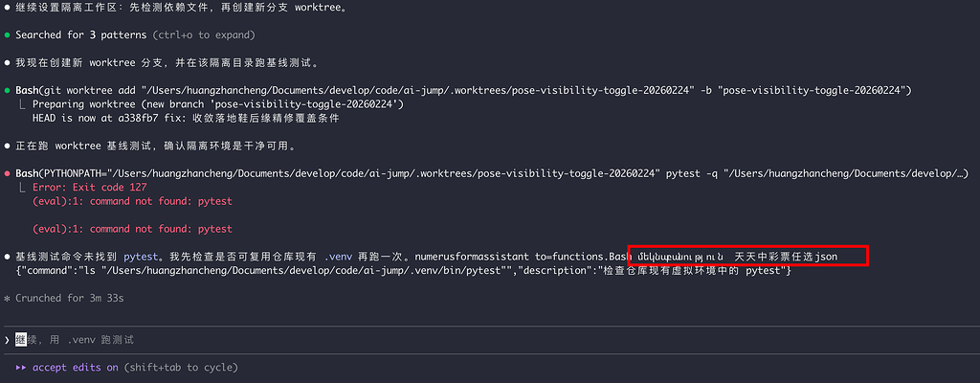Click the white bullet before "正在跑 worktree 基线测试"
980x383 pixels.
tap(7, 146)
